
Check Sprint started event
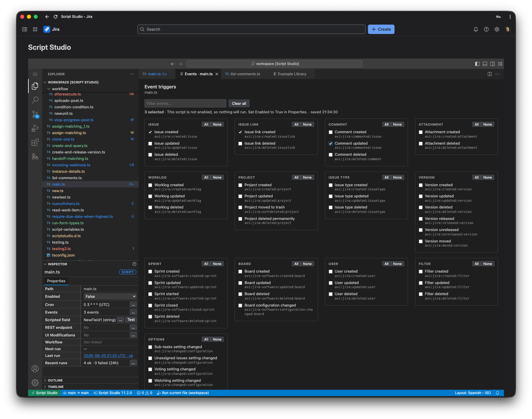(150, 294)
